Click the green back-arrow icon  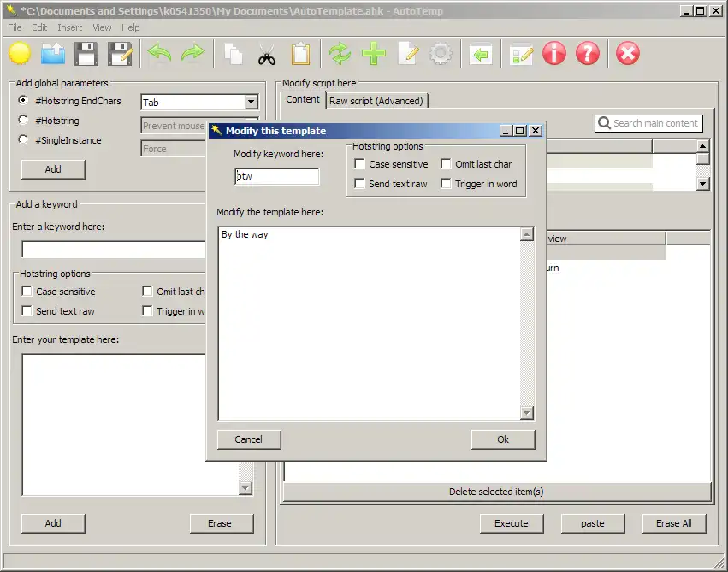coord(481,55)
